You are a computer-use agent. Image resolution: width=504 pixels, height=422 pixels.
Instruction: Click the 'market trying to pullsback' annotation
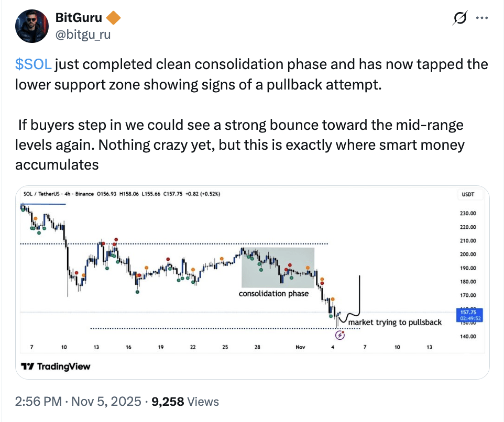(x=395, y=323)
